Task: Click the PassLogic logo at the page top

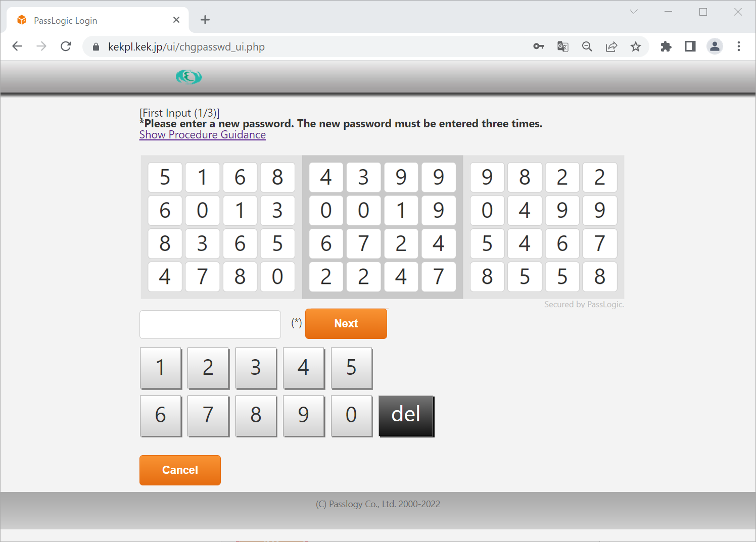Action: click(x=188, y=77)
